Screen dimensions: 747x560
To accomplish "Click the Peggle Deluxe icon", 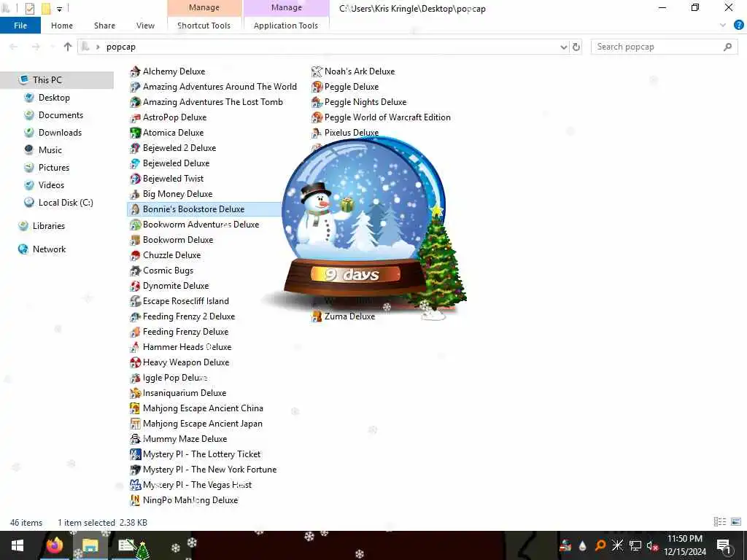I will pyautogui.click(x=317, y=87).
